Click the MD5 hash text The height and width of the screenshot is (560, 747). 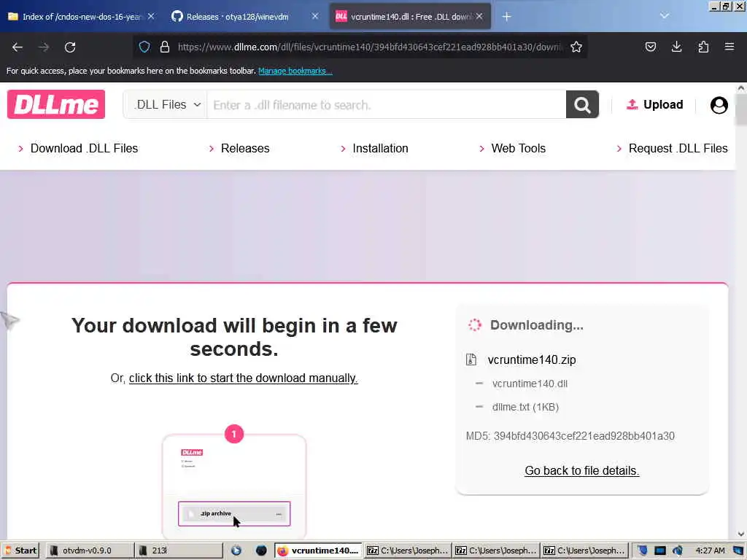tap(570, 436)
